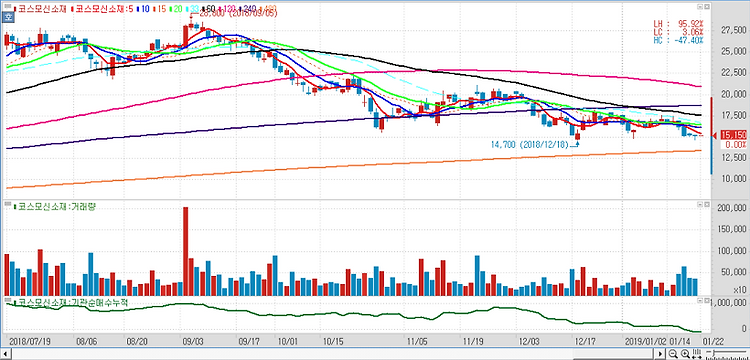The height and width of the screenshot is (360, 750).
Task: Click the 12/17 date axis label
Action: click(x=585, y=341)
